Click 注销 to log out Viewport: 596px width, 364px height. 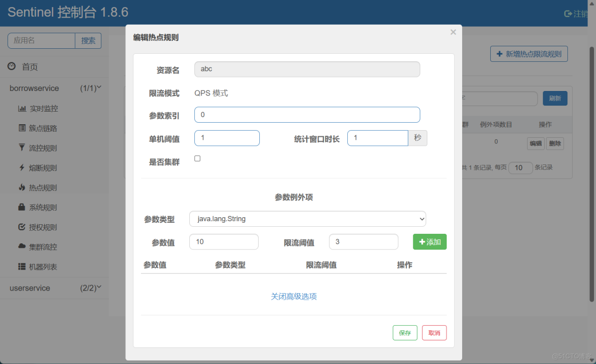577,14
